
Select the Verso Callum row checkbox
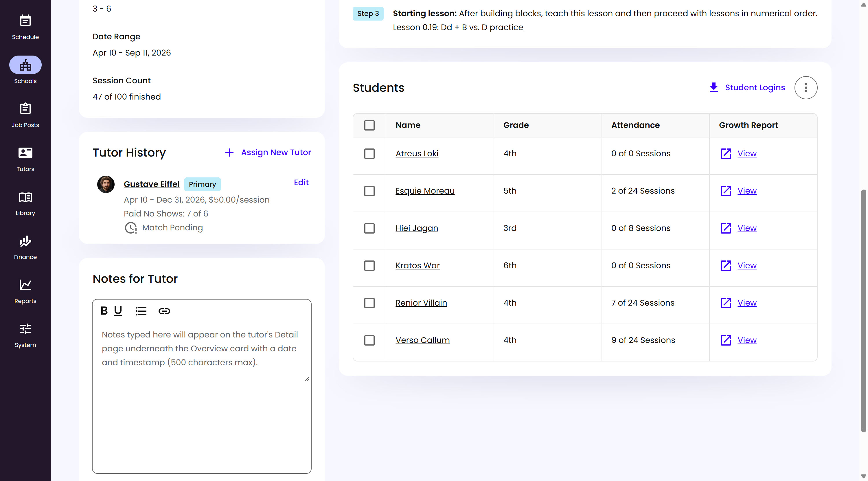(369, 340)
